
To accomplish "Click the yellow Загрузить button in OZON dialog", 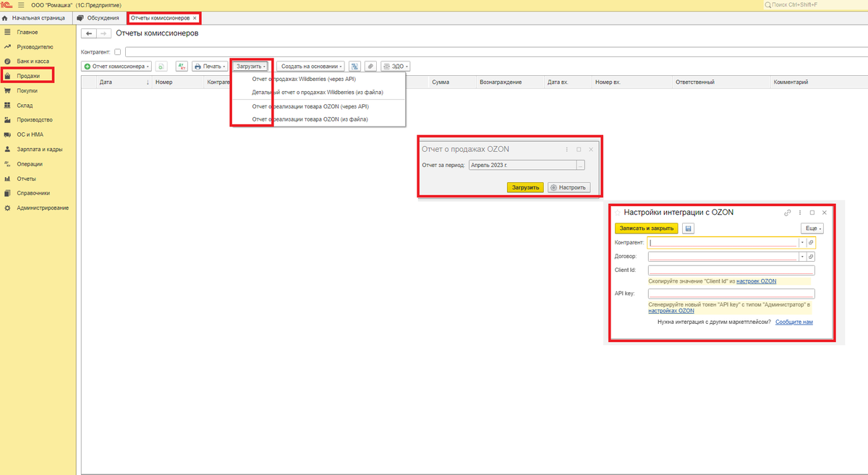I will point(526,187).
